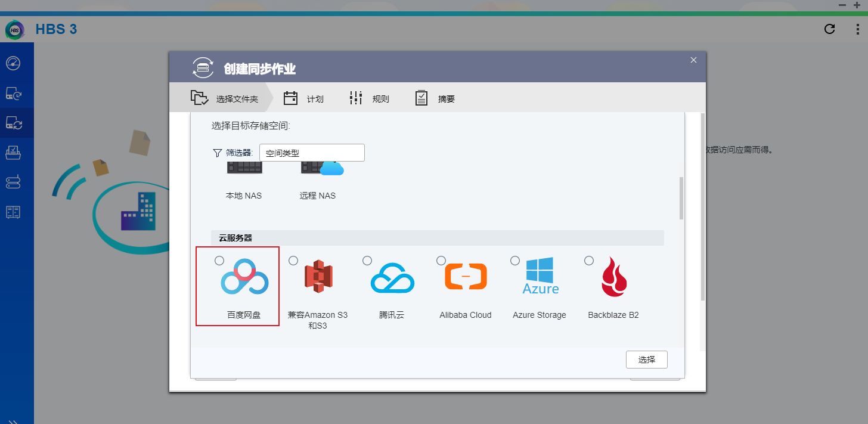The image size is (868, 424).
Task: Click the storage list vertical scrollbar
Action: coord(681,199)
